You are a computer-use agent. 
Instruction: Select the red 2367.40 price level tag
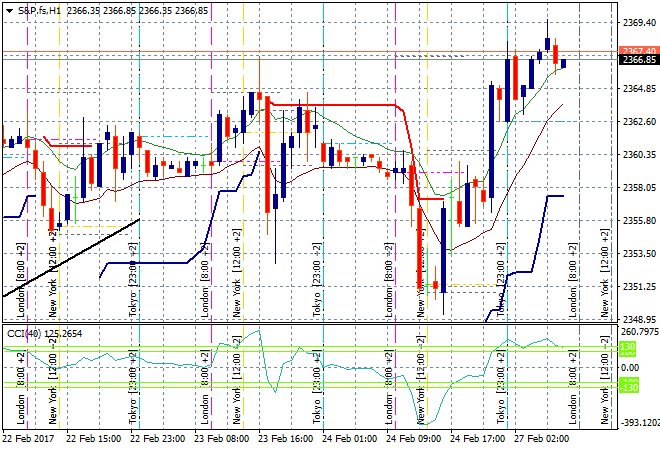tap(638, 50)
